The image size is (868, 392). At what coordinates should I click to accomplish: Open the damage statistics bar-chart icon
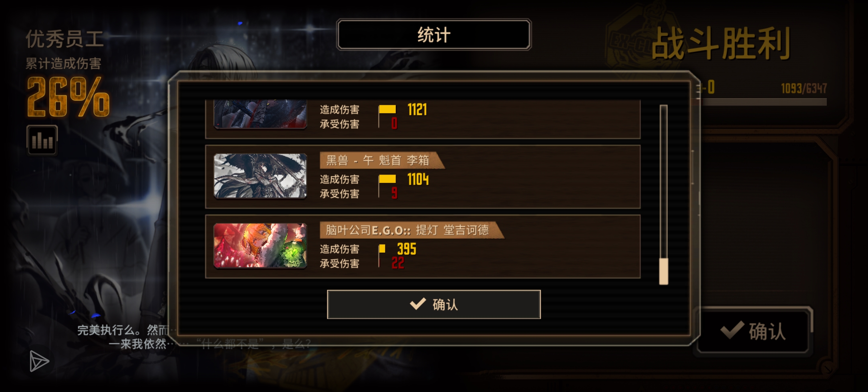tap(42, 140)
